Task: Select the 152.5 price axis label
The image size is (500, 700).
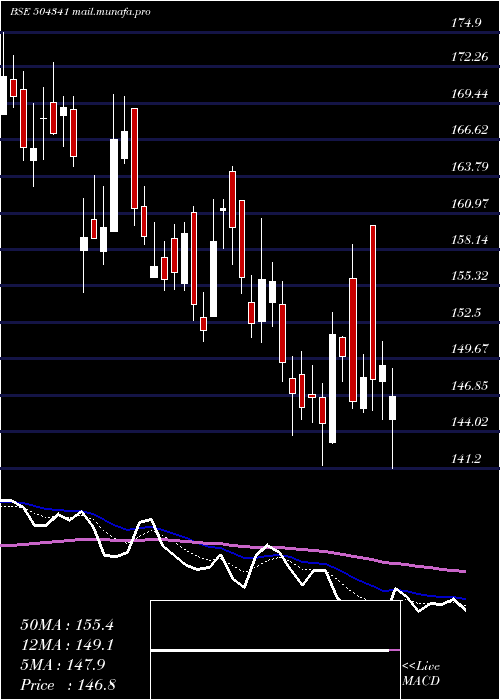Action: coord(466,312)
